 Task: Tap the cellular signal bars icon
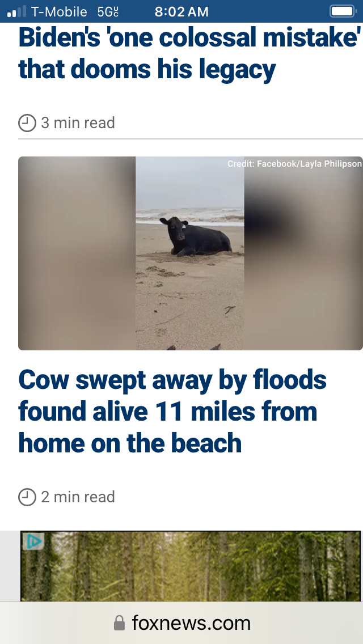coord(16,11)
